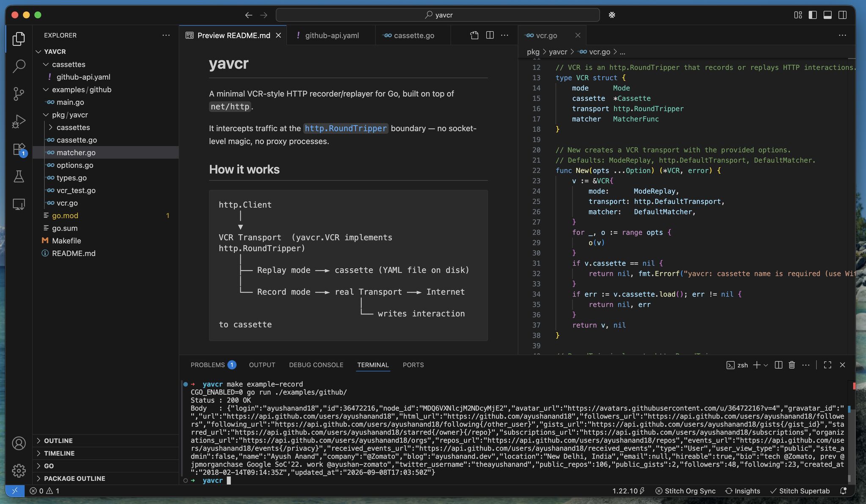Follow the http.RoundTripper link in README
The height and width of the screenshot is (504, 866).
345,129
